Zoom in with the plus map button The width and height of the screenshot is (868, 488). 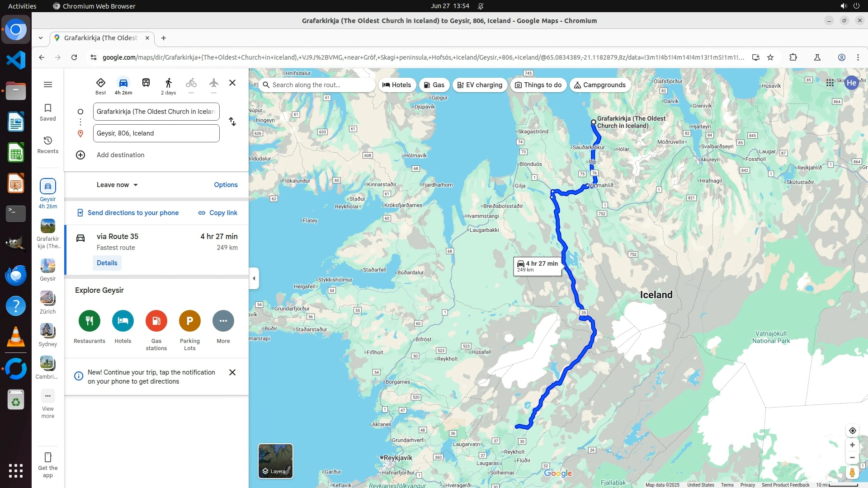click(852, 445)
